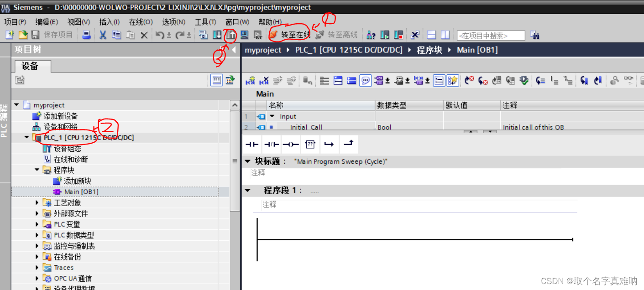
Task: Click the Open project icon
Action: (23, 35)
